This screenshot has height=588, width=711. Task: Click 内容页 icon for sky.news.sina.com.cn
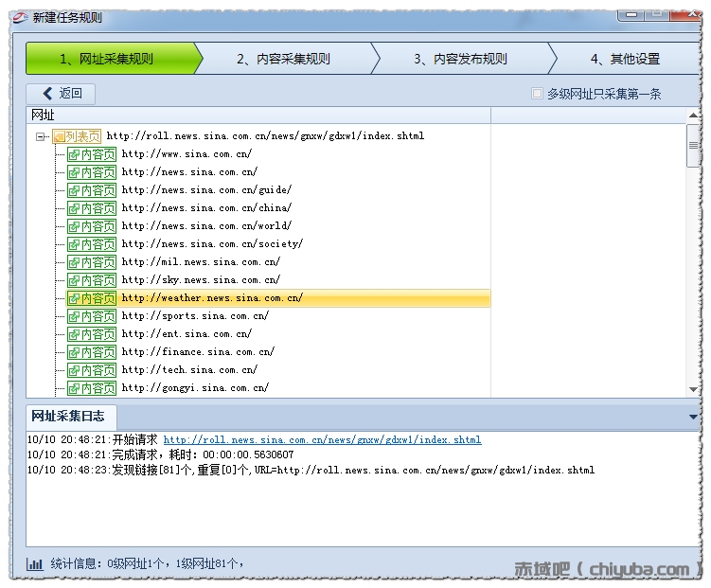click(92, 280)
